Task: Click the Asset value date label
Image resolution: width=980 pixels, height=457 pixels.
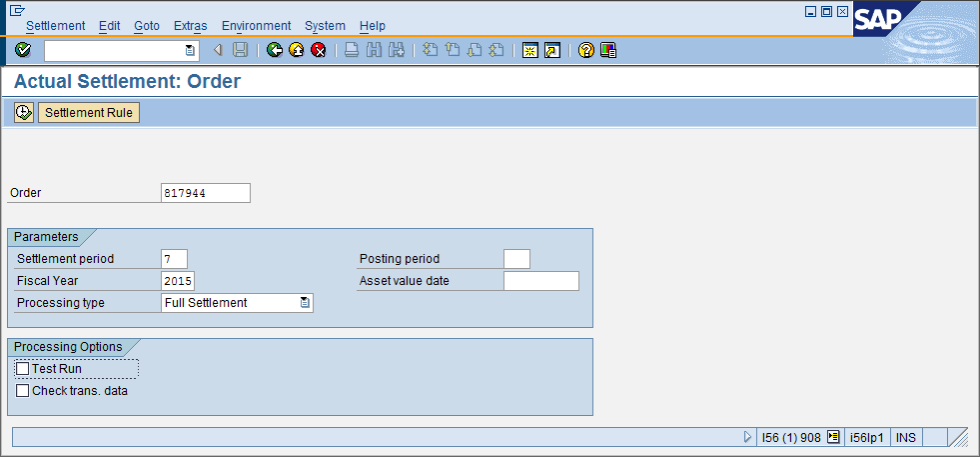Action: 404,280
